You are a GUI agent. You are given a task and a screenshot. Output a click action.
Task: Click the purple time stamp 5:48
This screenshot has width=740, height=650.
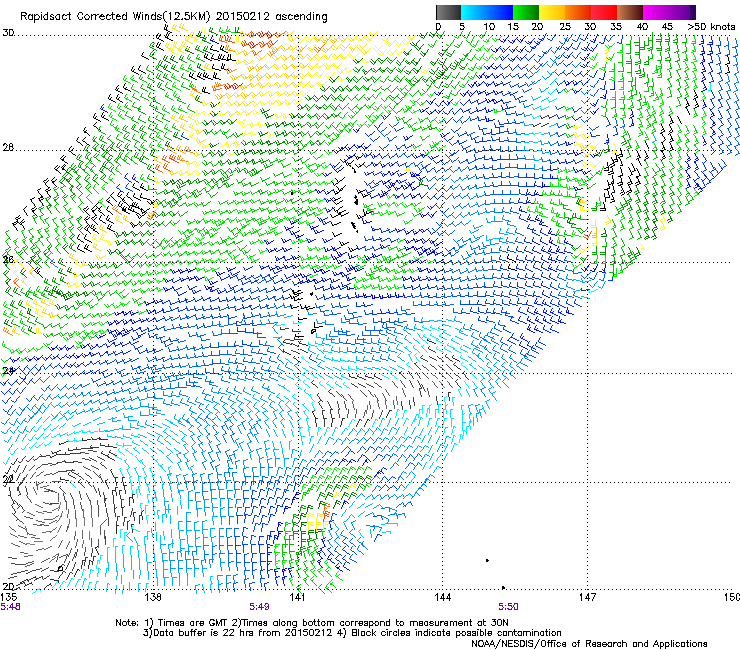pyautogui.click(x=10, y=607)
